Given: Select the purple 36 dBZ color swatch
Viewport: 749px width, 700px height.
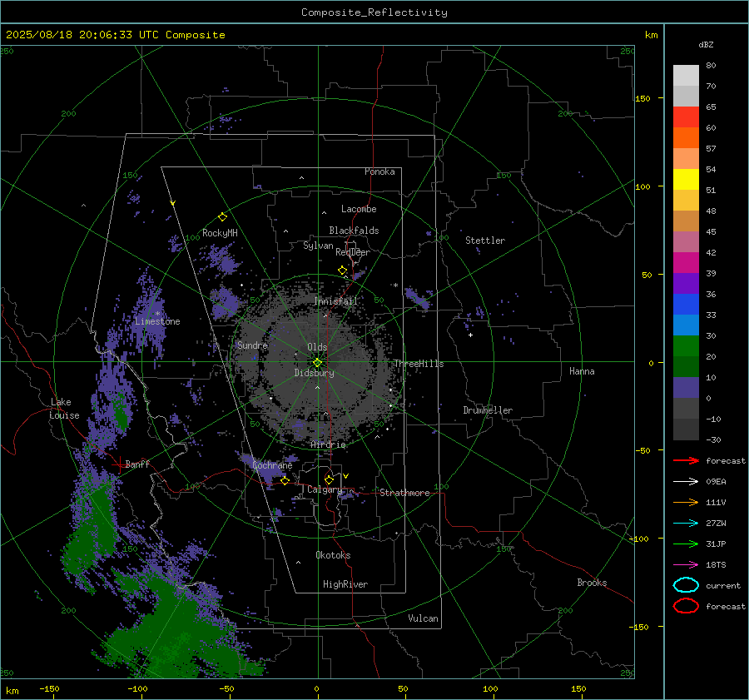Looking at the screenshot, I should (686, 283).
